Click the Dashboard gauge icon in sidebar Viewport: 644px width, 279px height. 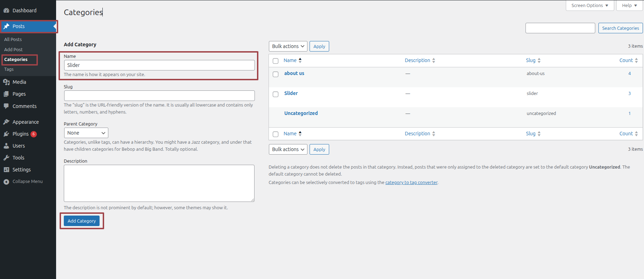(x=6, y=11)
